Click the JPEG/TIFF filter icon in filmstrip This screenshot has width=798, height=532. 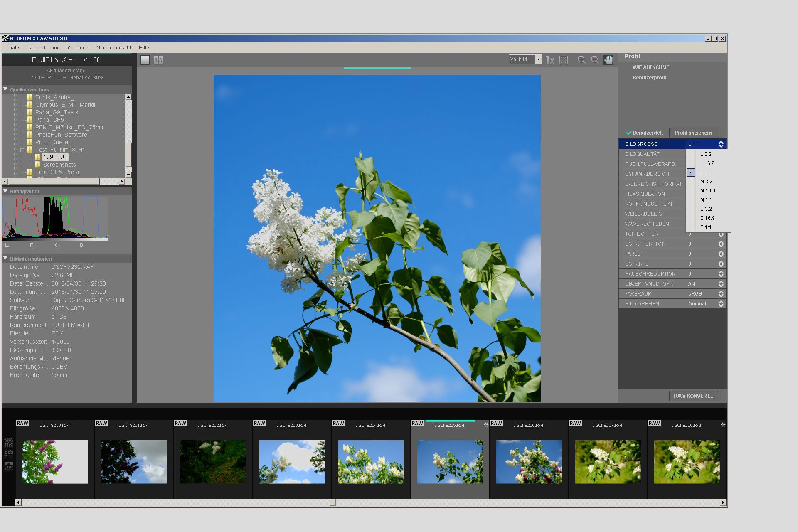click(8, 442)
